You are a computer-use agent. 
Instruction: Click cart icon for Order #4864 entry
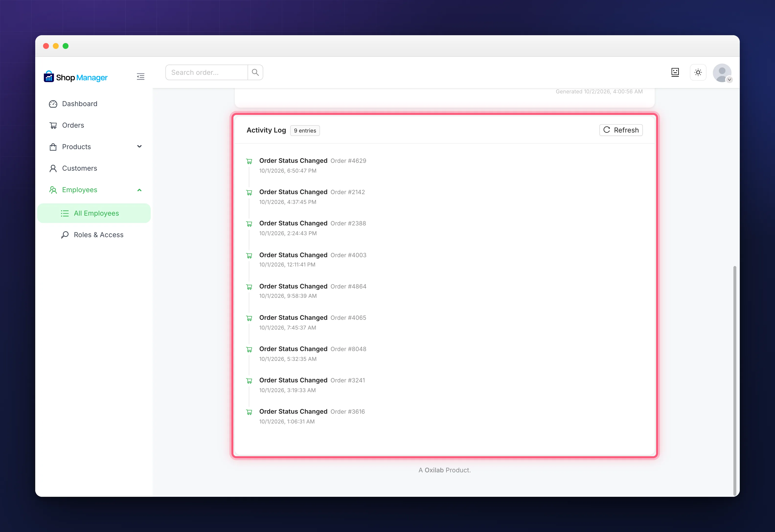click(249, 287)
